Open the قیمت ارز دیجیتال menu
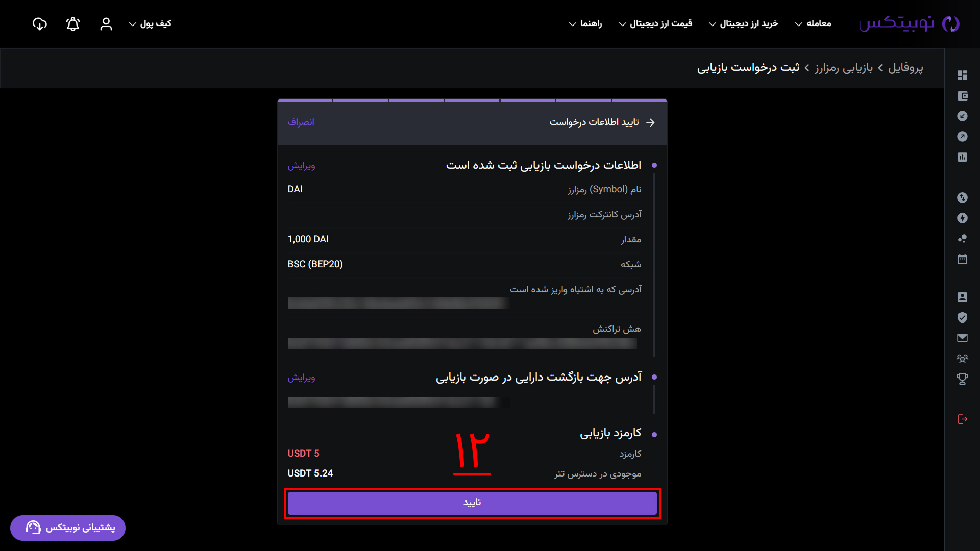This screenshot has width=980, height=551. (x=655, y=24)
